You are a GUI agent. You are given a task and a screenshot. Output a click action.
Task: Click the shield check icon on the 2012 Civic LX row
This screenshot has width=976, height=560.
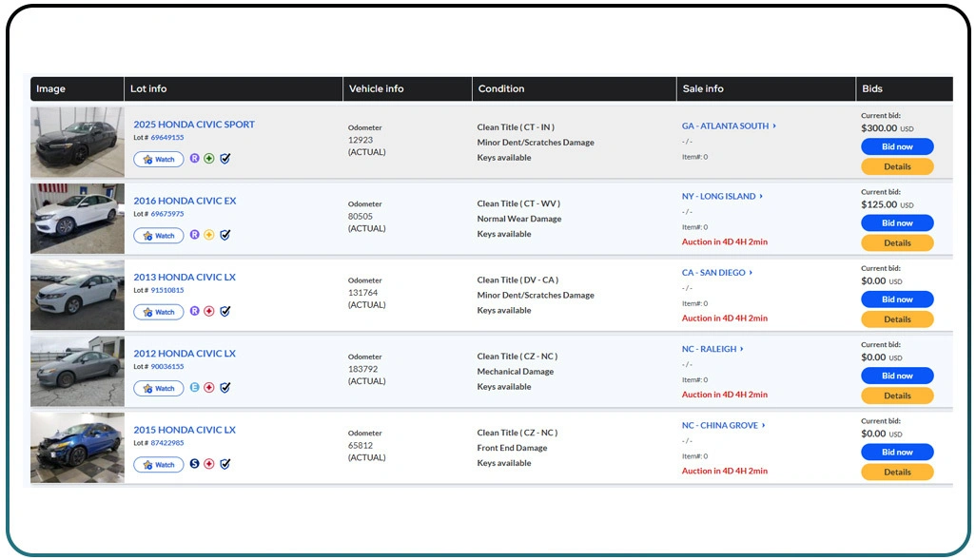224,388
